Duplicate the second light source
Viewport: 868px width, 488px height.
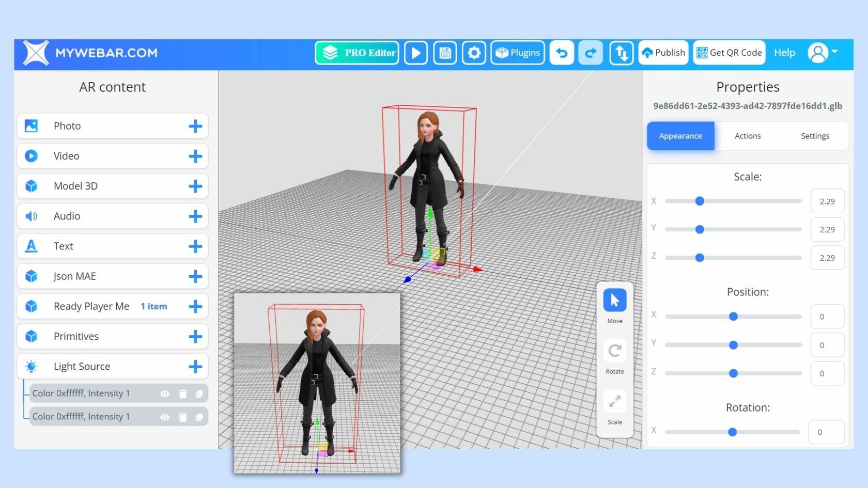[199, 416]
